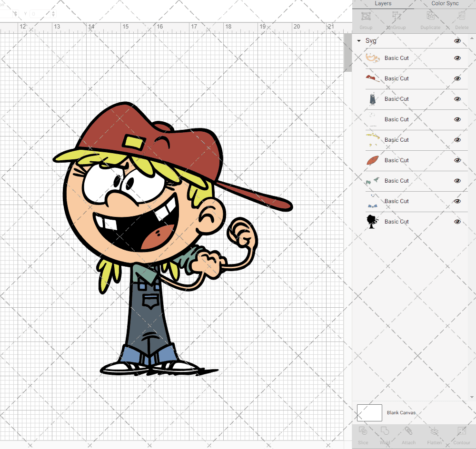
Task: Click Basic Cut text beside black silhouette
Action: 397,222
